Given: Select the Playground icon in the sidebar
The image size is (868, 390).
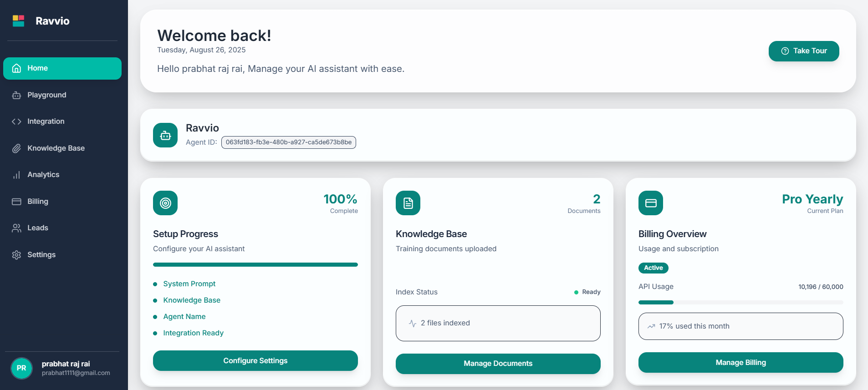Looking at the screenshot, I should 16,95.
